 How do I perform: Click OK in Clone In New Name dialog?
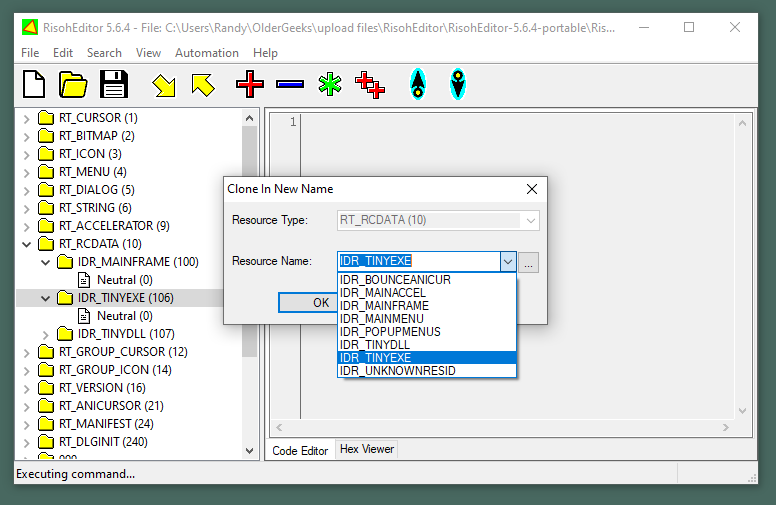(x=308, y=303)
